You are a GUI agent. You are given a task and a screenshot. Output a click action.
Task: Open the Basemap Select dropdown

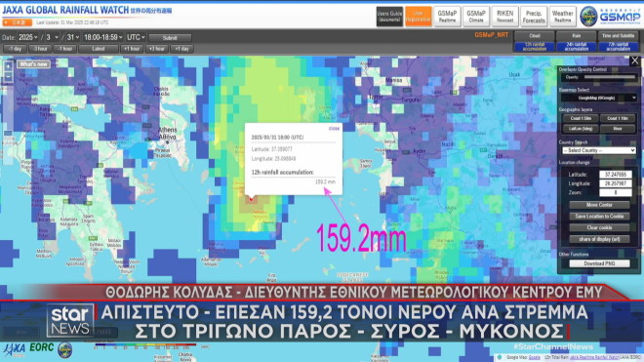click(x=599, y=98)
